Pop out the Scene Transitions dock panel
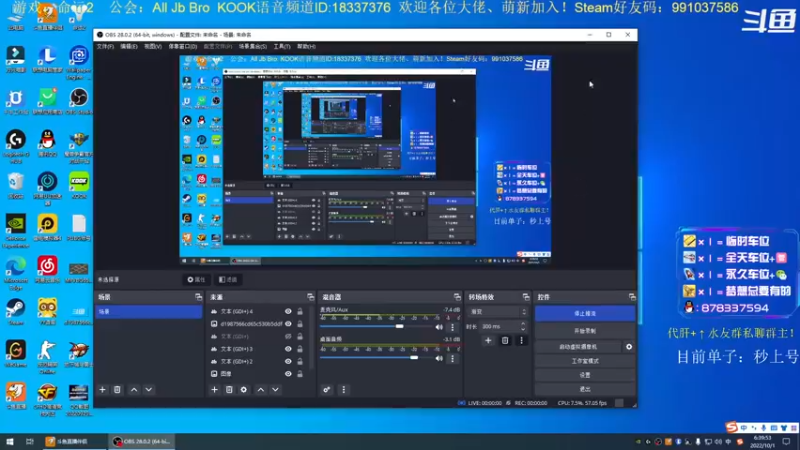This screenshot has width=800, height=450. point(526,297)
